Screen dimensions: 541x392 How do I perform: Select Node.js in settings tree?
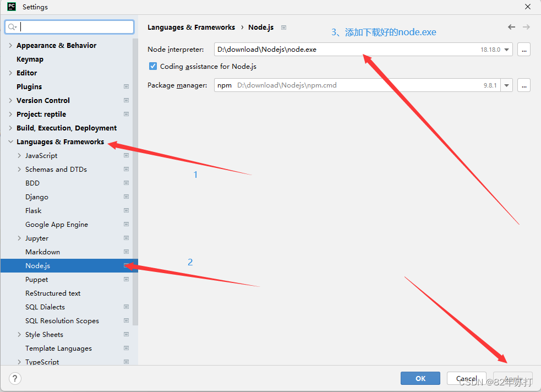coord(69,266)
